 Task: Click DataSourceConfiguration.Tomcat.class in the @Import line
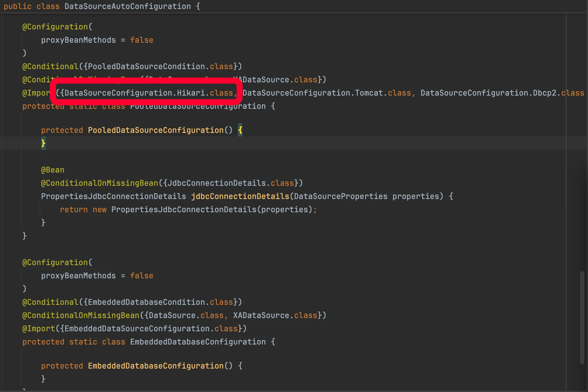click(x=326, y=93)
